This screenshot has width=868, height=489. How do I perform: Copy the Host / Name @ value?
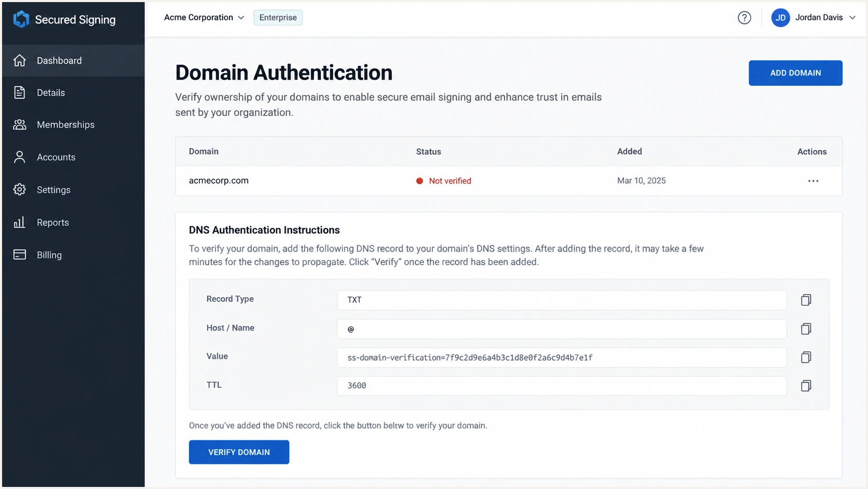point(806,328)
